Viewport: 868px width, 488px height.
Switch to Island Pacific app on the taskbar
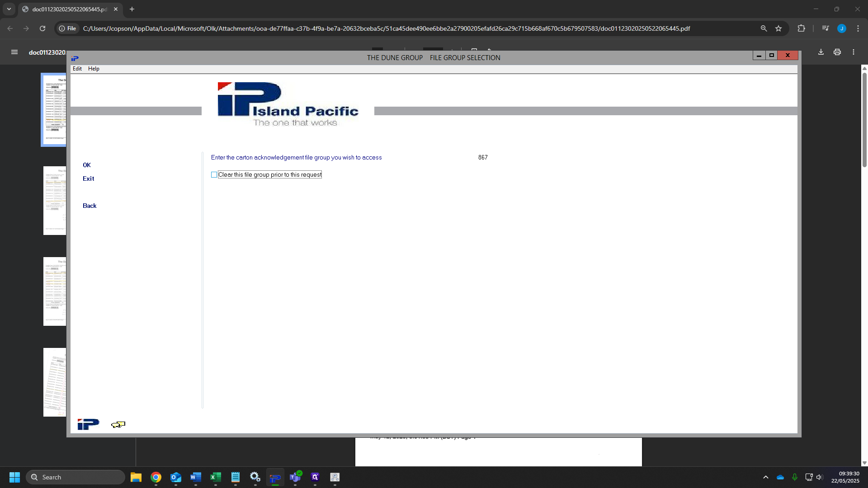point(275,477)
